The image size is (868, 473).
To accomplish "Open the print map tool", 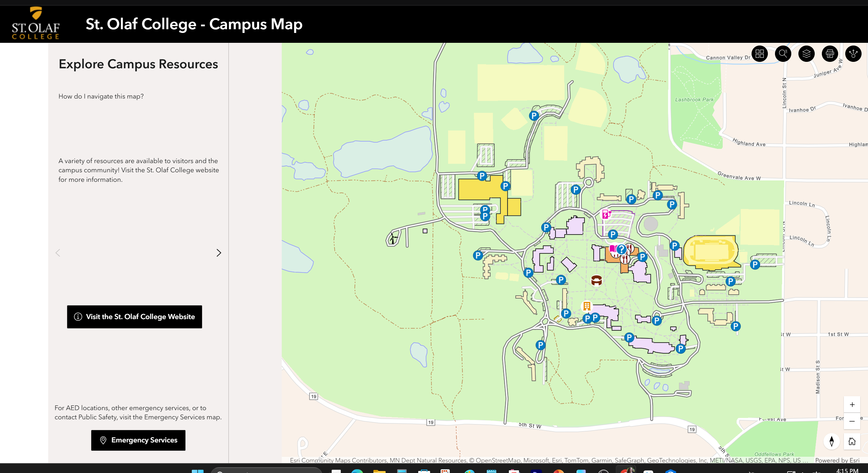I will pos(830,54).
